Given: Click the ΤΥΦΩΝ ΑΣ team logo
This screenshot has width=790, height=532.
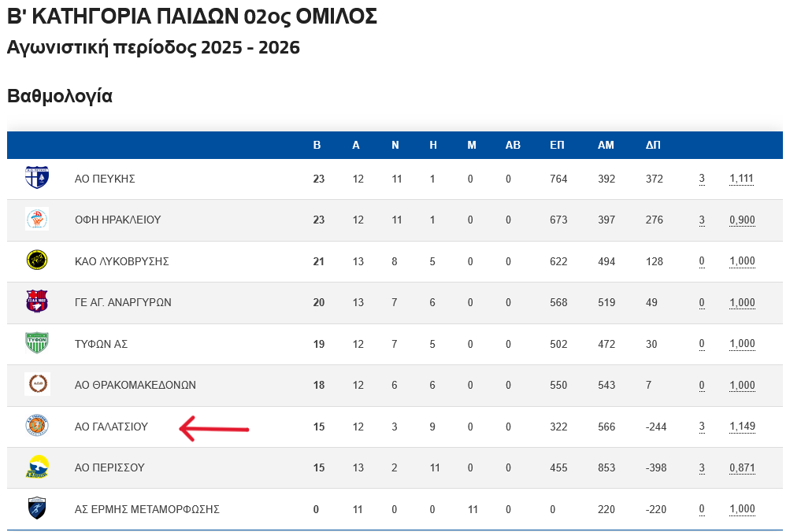Looking at the screenshot, I should [x=37, y=343].
